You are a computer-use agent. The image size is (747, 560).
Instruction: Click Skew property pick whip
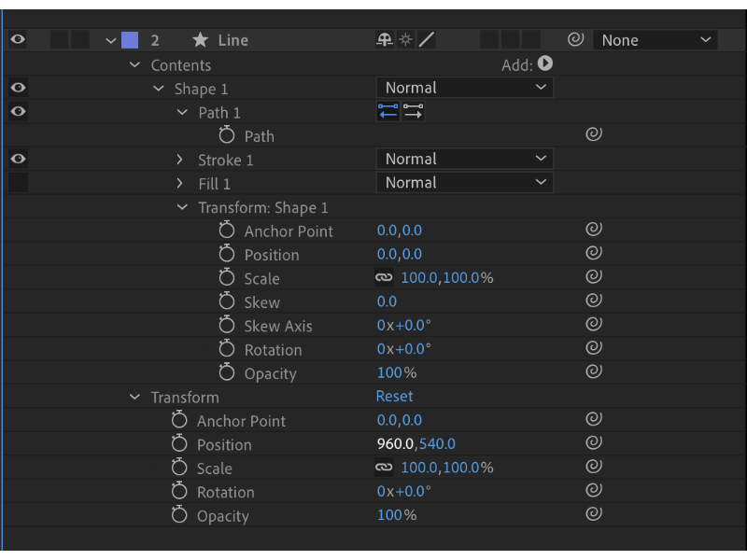(x=594, y=301)
